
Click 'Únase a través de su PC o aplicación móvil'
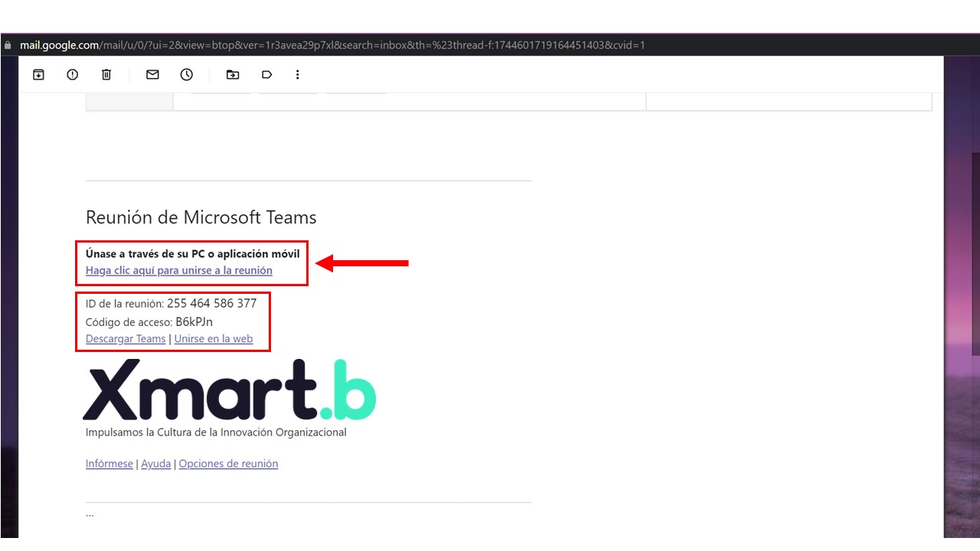coord(193,253)
